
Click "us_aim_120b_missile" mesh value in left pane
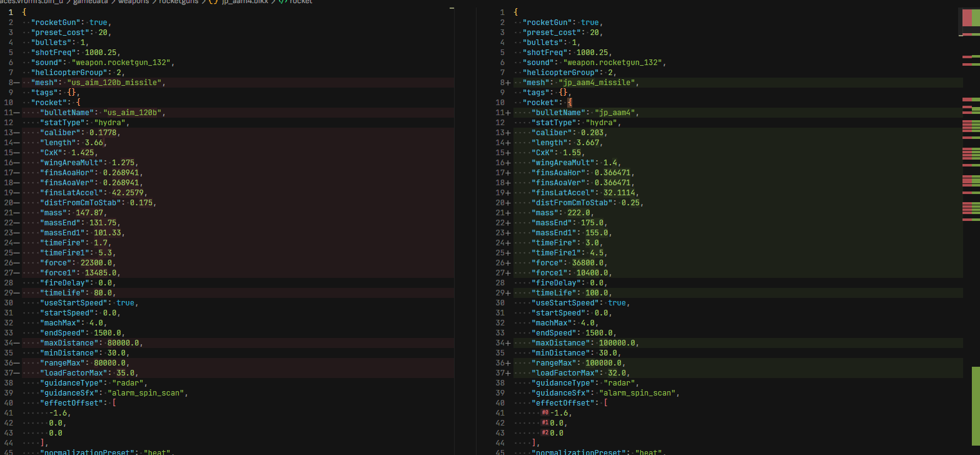click(116, 83)
